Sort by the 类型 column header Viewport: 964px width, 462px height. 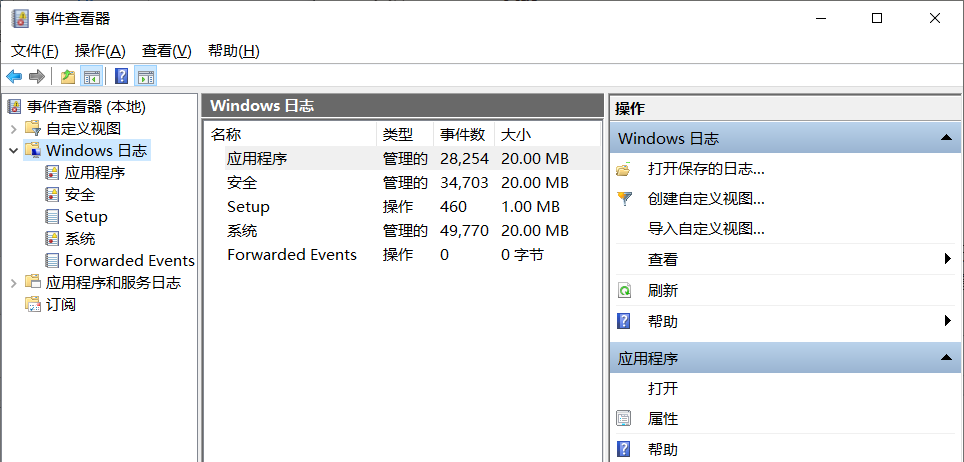click(x=405, y=134)
